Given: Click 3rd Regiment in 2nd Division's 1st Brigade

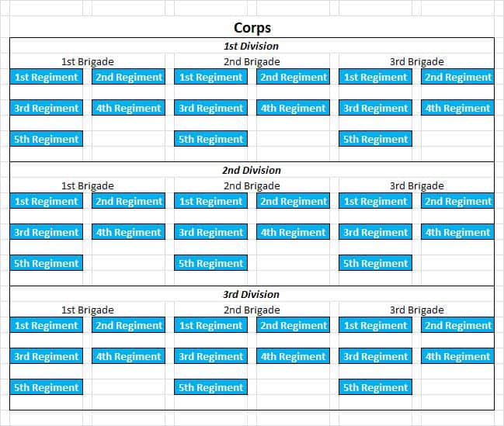Looking at the screenshot, I should (x=47, y=232).
